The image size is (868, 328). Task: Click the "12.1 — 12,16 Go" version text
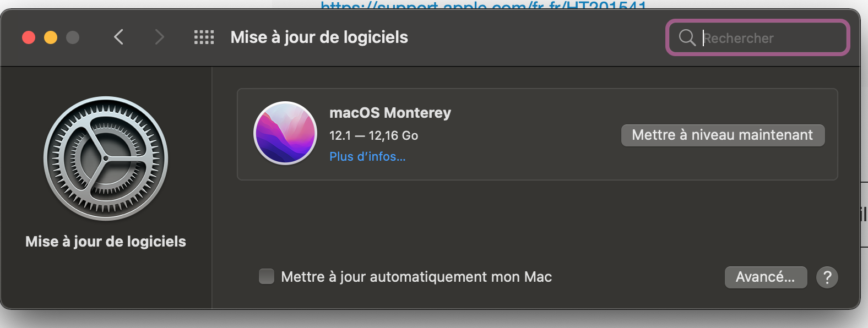(373, 135)
